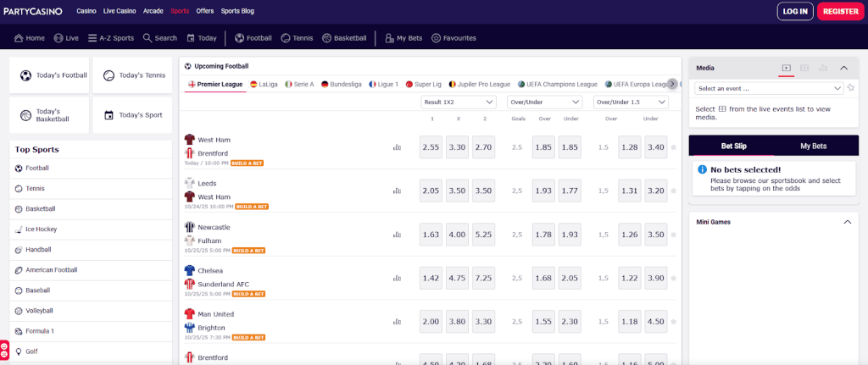Viewport: 868px width, 365px height.
Task: Show more leagues with the right arrow
Action: [672, 84]
